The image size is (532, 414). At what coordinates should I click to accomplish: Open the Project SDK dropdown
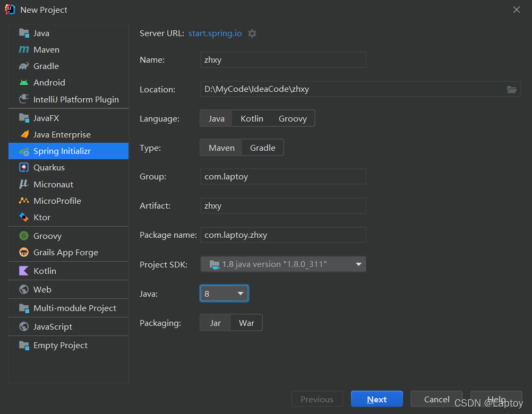[x=284, y=264]
